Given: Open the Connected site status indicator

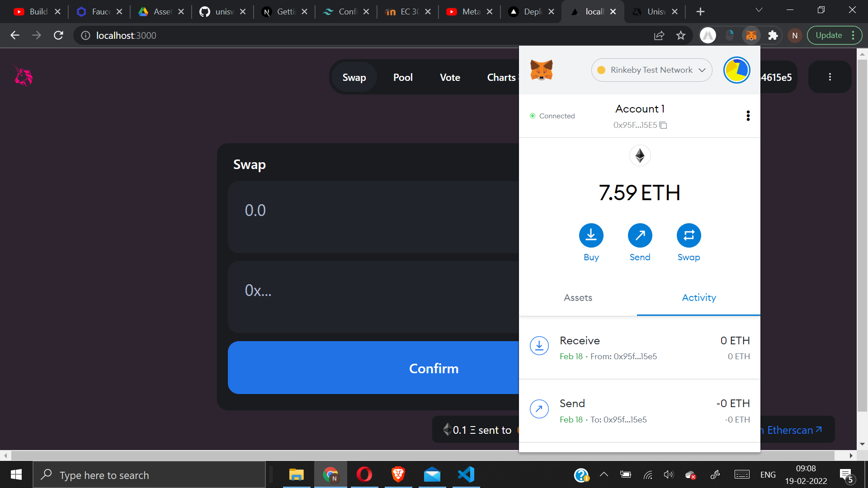Looking at the screenshot, I should (x=552, y=116).
